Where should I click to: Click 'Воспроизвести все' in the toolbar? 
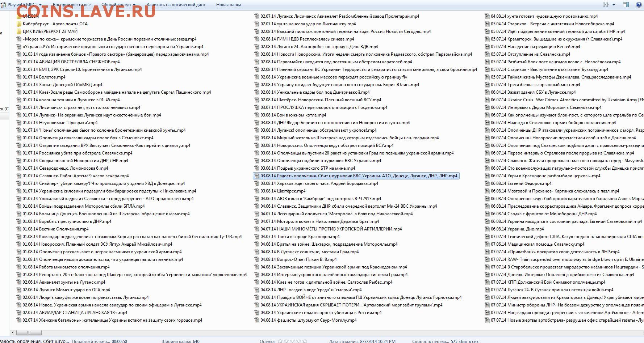pos(72,5)
